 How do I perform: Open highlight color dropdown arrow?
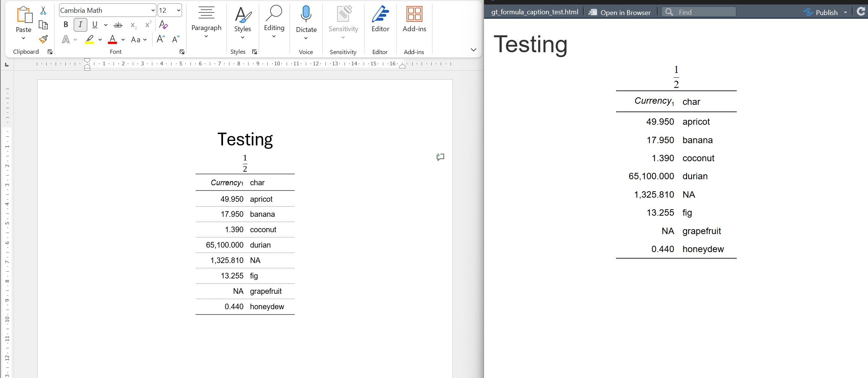pos(100,39)
